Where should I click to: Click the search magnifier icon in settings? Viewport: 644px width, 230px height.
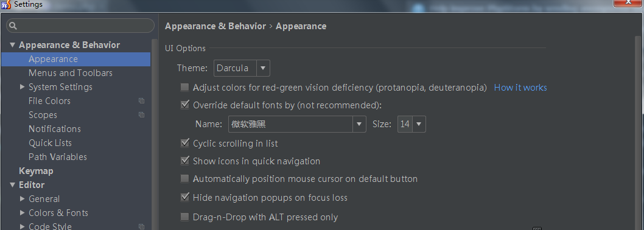coord(13,26)
